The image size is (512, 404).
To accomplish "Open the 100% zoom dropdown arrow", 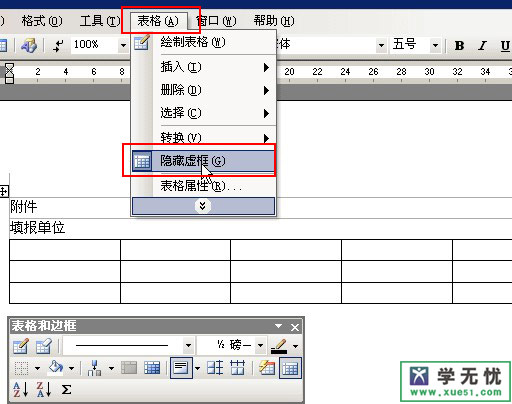I will point(123,45).
